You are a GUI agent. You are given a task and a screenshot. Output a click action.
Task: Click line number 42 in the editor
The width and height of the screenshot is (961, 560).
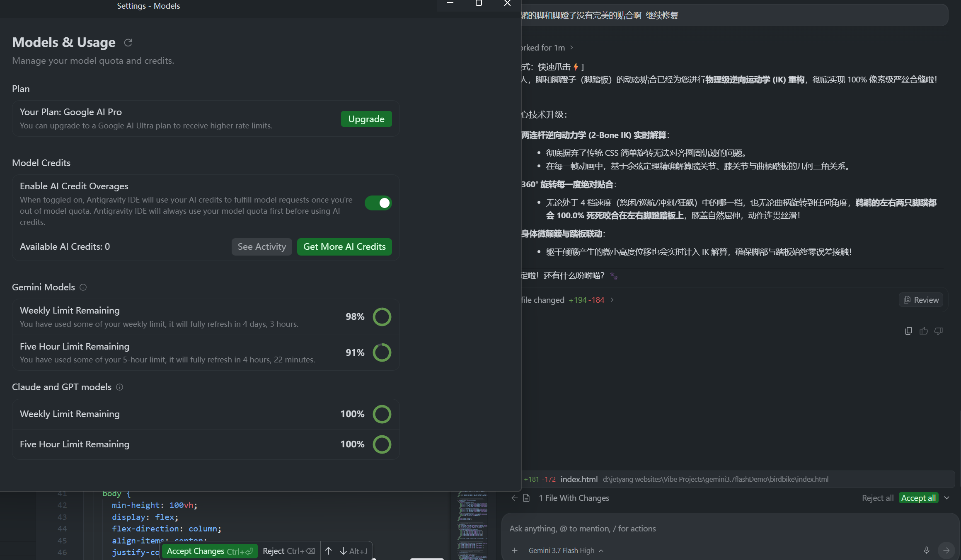[x=62, y=505]
